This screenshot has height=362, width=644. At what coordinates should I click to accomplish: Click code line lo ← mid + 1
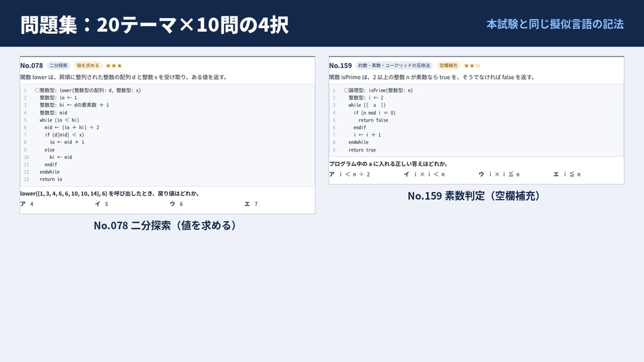tap(67, 142)
